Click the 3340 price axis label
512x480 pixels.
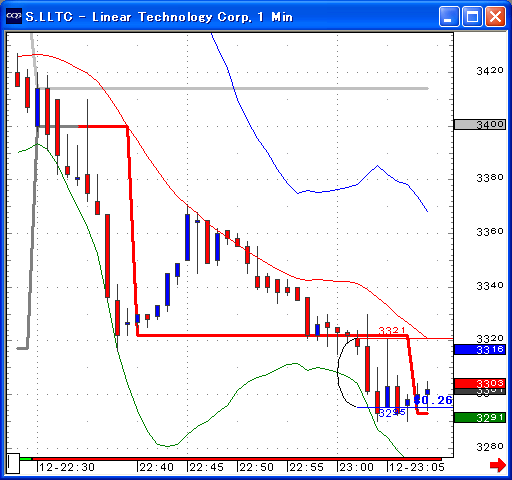(490, 286)
